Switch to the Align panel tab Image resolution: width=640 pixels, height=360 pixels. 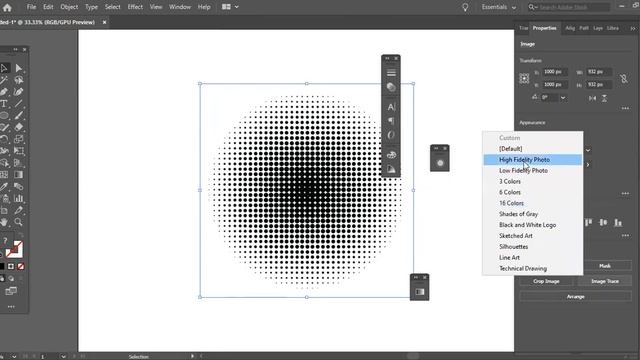tap(570, 28)
